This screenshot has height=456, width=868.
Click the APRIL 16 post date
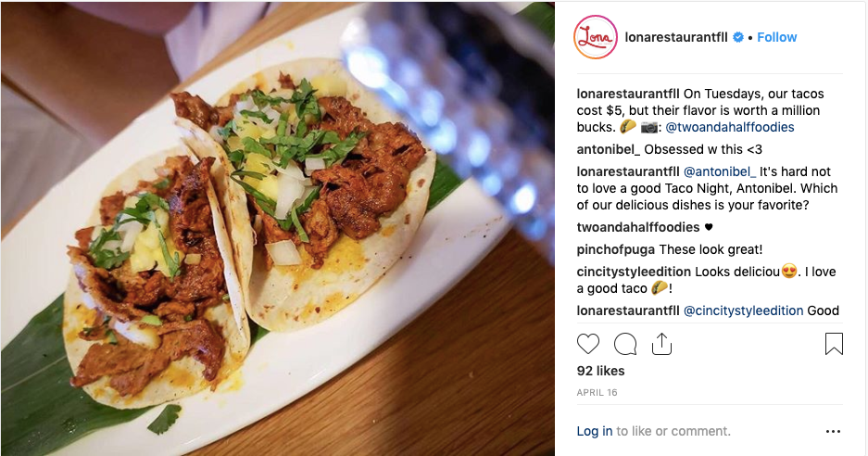point(597,392)
